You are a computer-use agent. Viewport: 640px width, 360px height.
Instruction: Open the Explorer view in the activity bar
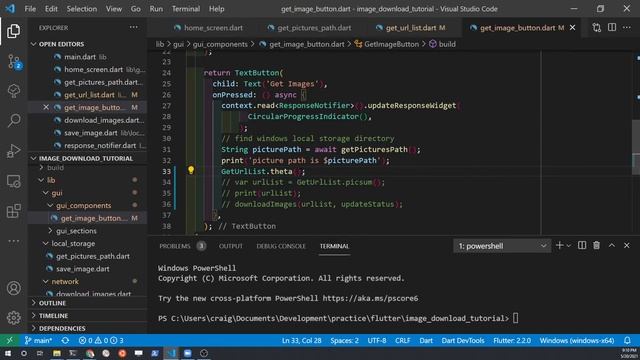point(13,31)
